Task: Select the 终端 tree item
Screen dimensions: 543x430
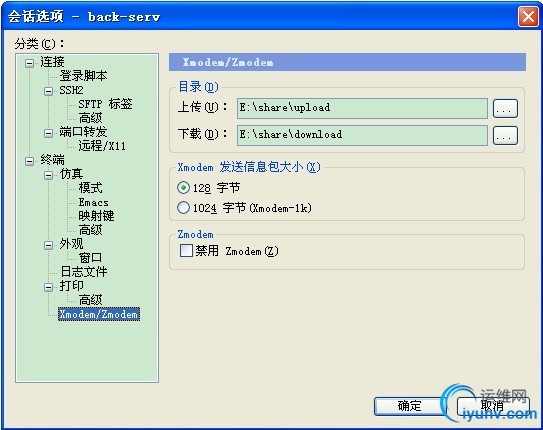Action: [x=52, y=160]
